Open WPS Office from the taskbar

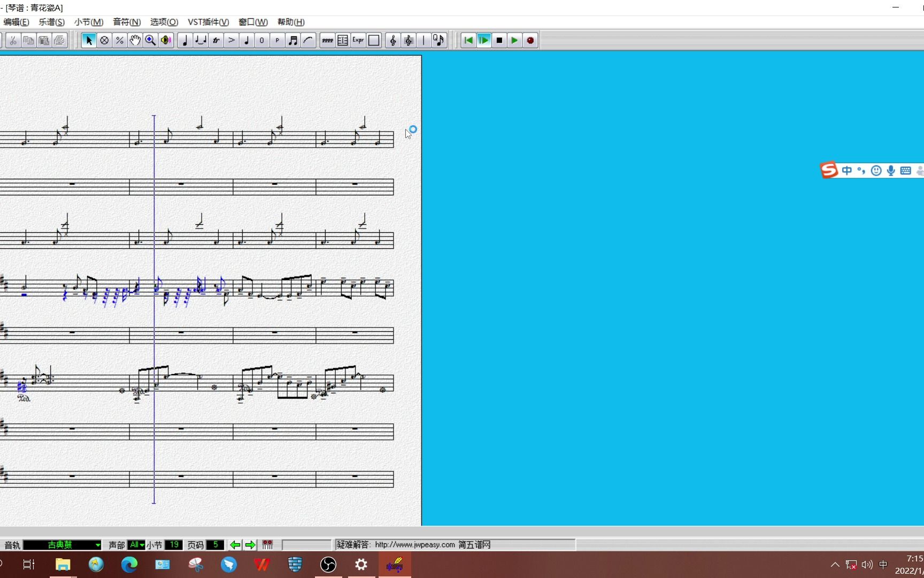pyautogui.click(x=262, y=564)
